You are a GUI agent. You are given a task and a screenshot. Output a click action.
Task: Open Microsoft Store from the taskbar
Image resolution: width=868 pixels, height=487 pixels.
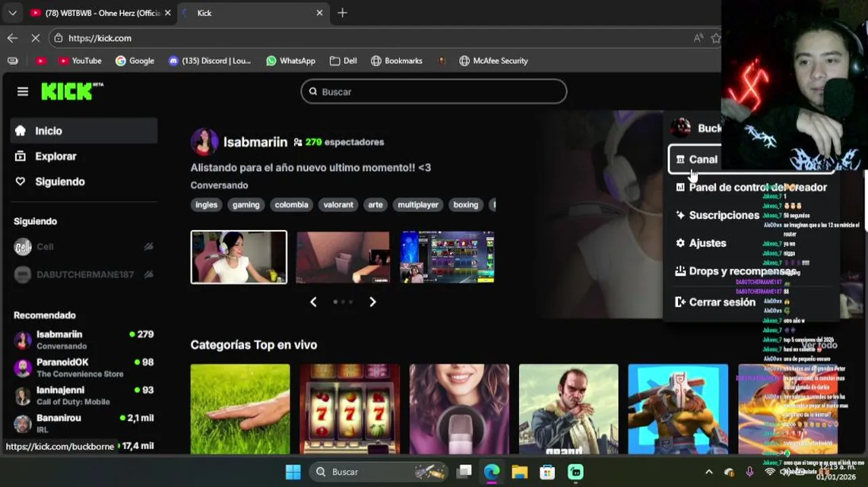click(x=548, y=472)
